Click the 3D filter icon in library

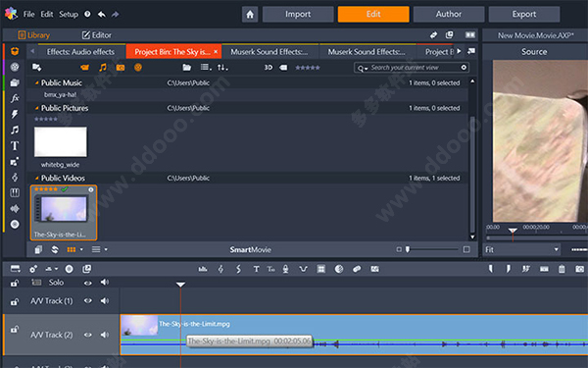coord(269,68)
